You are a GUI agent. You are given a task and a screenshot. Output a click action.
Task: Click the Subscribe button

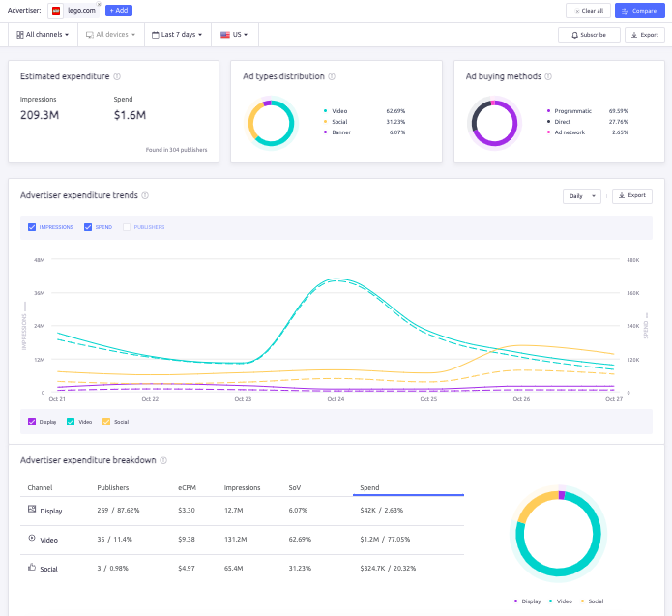click(x=589, y=35)
